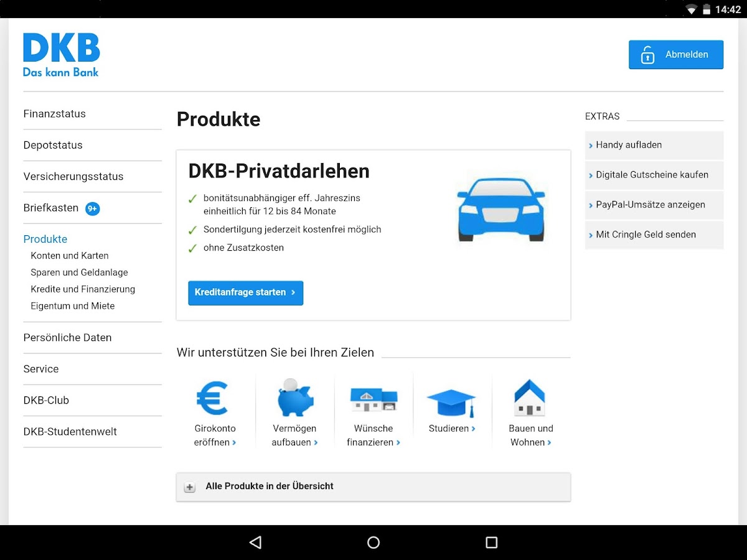Viewport: 747px width, 560px height.
Task: Click the blue car illustration
Action: pyautogui.click(x=501, y=209)
